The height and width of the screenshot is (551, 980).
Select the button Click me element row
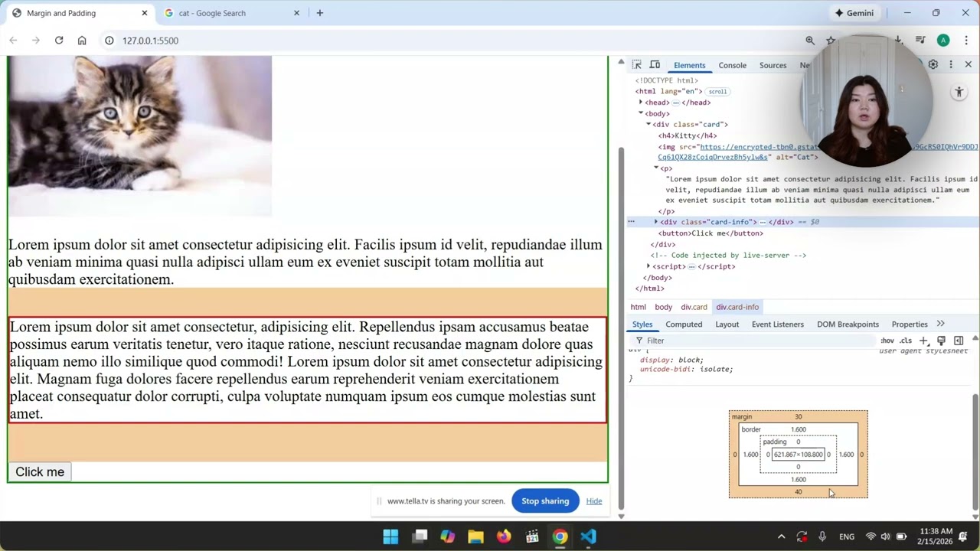click(710, 233)
